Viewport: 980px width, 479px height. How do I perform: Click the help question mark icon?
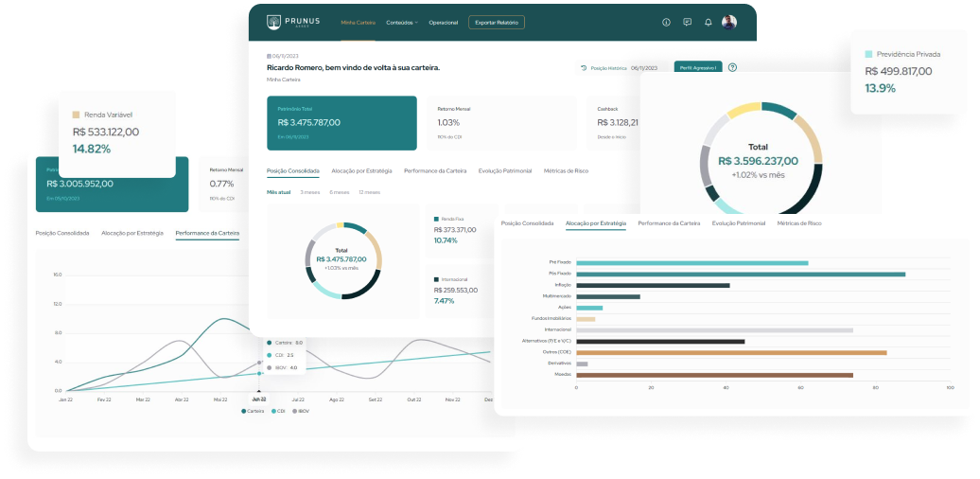tap(732, 67)
